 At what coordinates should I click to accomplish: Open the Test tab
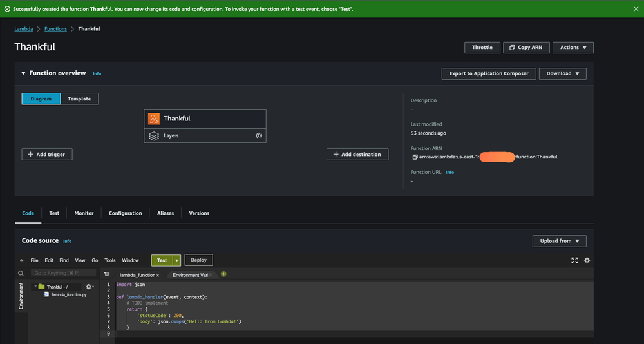tap(54, 213)
